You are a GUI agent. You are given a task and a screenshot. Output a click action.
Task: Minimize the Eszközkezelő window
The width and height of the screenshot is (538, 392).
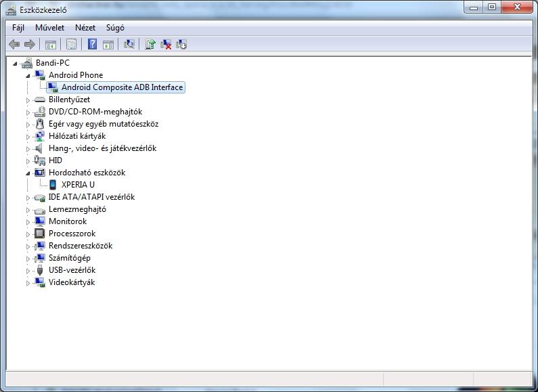[x=474, y=7]
